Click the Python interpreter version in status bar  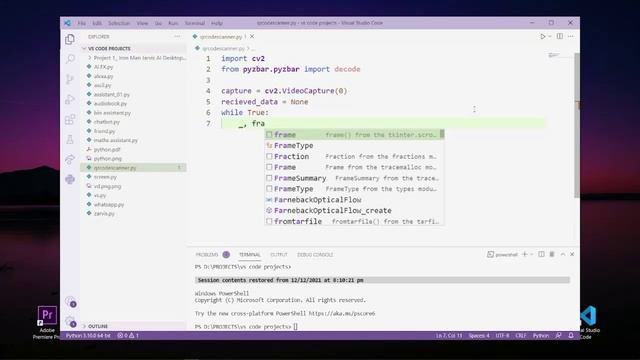88,336
